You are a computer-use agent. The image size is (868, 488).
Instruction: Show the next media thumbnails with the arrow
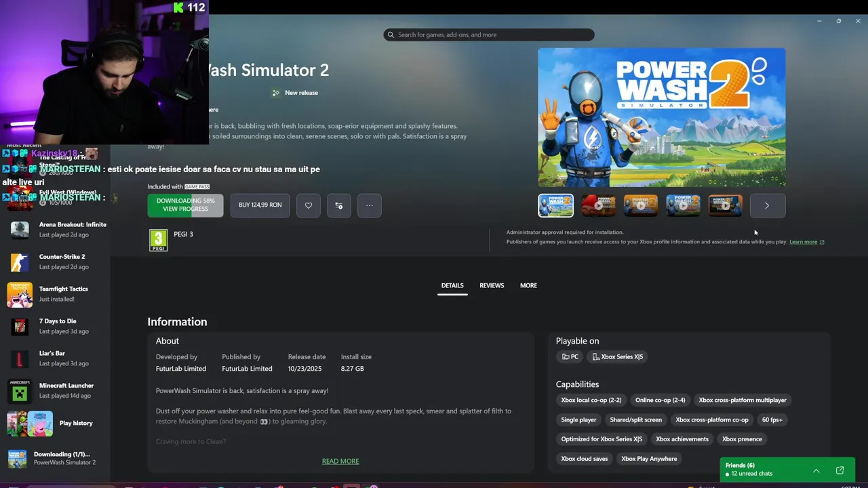(767, 205)
